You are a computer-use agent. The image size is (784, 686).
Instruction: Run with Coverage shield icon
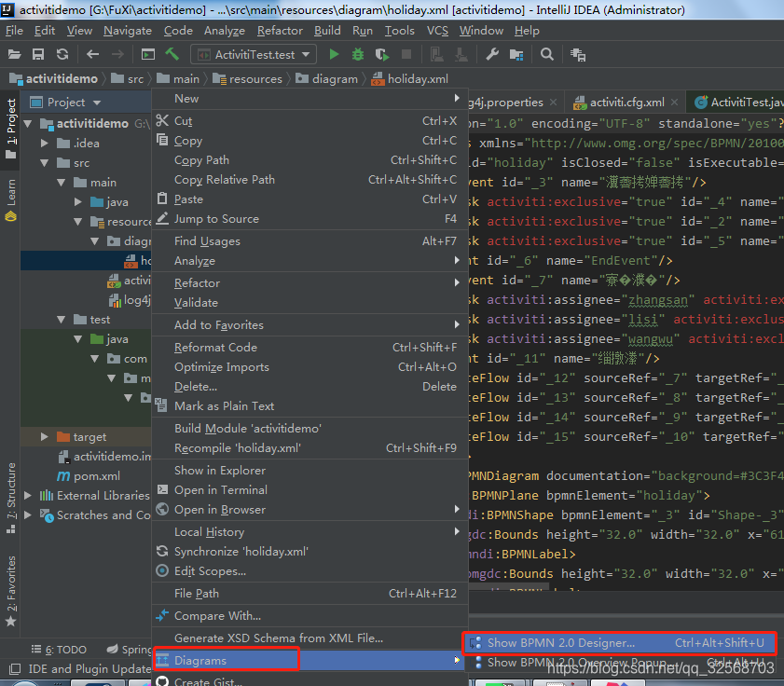tap(382, 54)
